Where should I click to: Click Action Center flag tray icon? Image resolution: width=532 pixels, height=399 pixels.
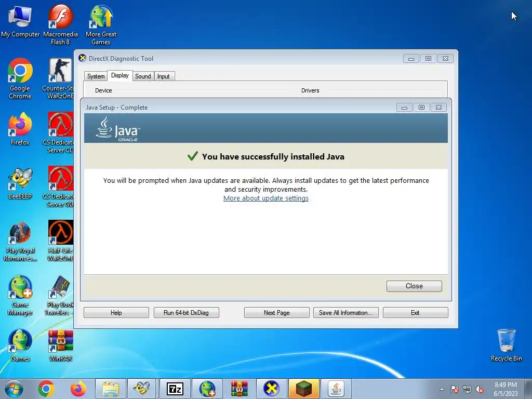point(455,390)
